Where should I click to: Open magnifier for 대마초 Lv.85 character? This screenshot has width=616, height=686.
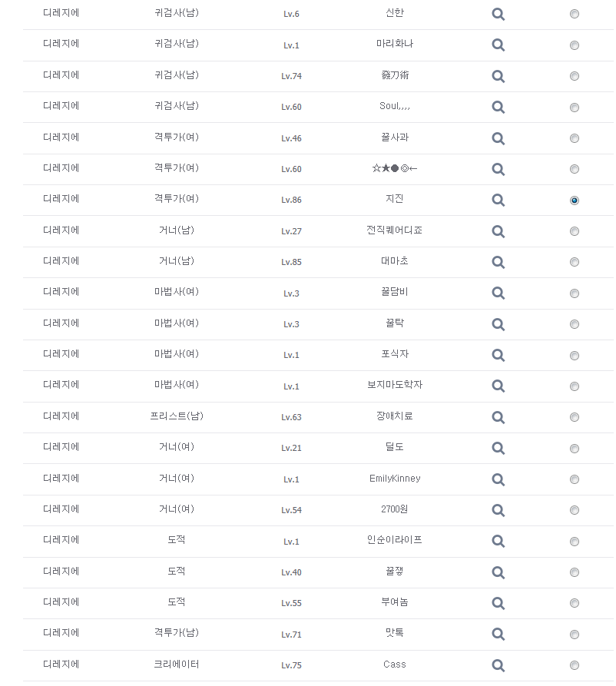pyautogui.click(x=498, y=262)
